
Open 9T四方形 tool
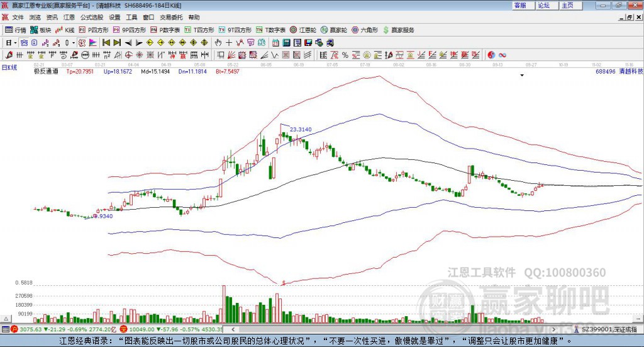(235, 30)
